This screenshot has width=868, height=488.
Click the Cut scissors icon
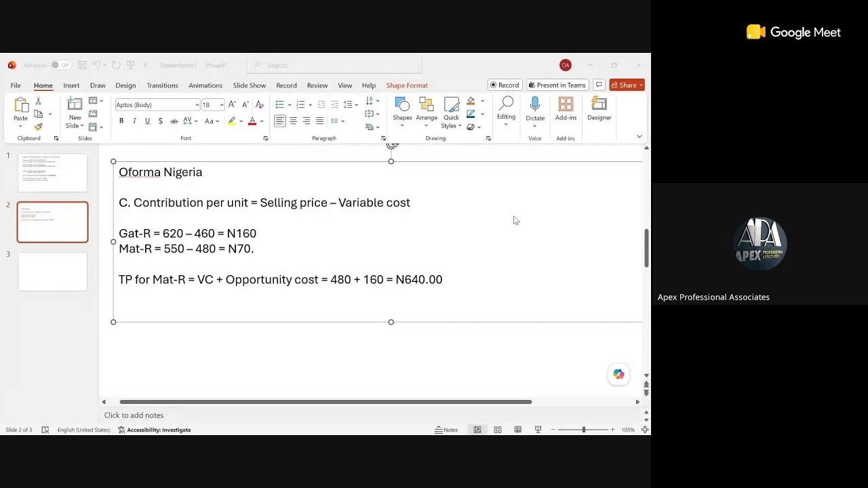[38, 102]
